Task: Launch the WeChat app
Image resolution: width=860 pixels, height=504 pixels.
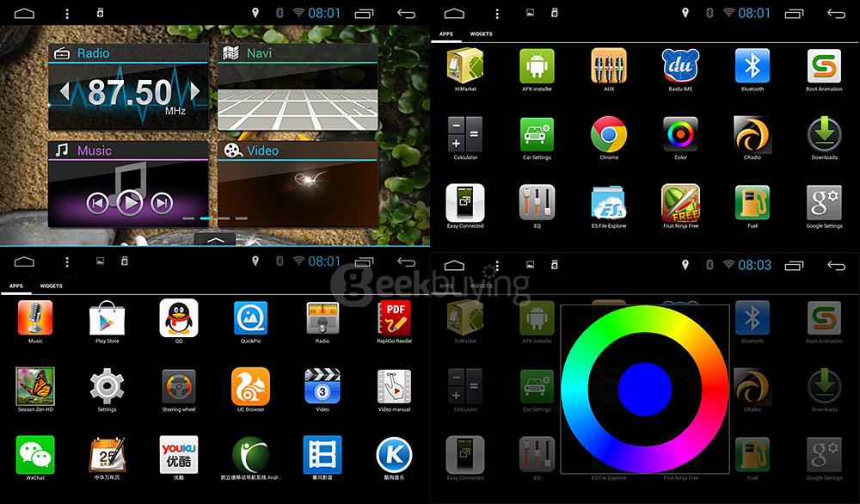Action: pos(35,455)
